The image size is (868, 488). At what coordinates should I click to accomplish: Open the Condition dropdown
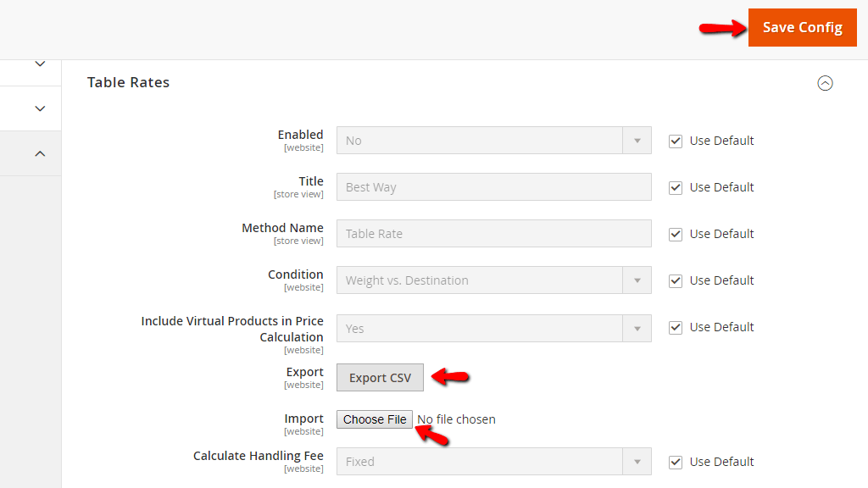pos(494,280)
